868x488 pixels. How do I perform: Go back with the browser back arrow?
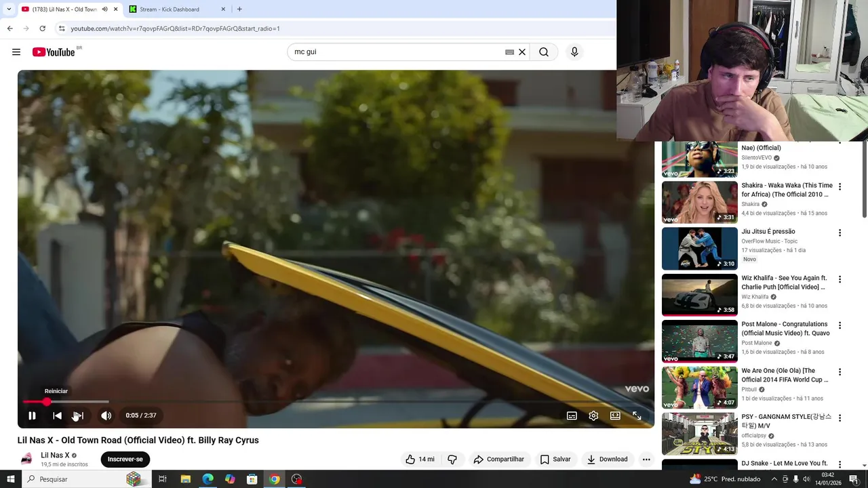[9, 28]
